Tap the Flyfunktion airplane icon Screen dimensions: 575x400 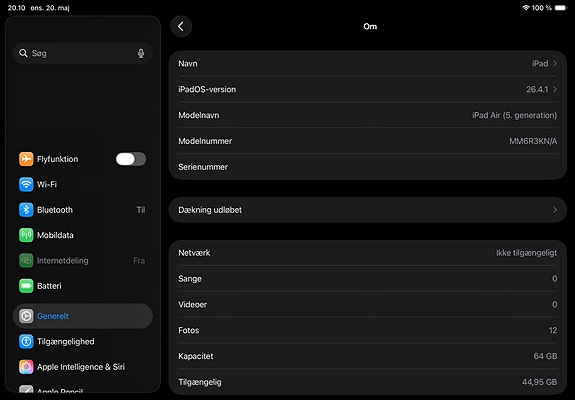coord(26,159)
